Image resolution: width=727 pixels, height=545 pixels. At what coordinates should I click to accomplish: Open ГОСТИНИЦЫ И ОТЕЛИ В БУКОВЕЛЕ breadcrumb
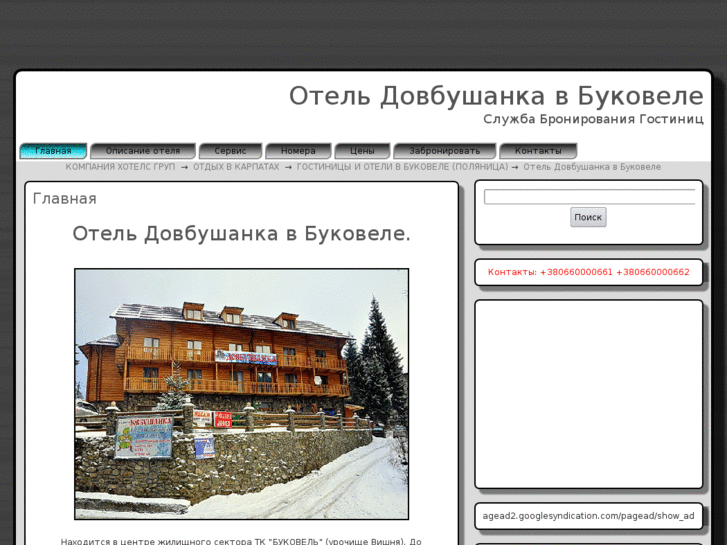(402, 167)
